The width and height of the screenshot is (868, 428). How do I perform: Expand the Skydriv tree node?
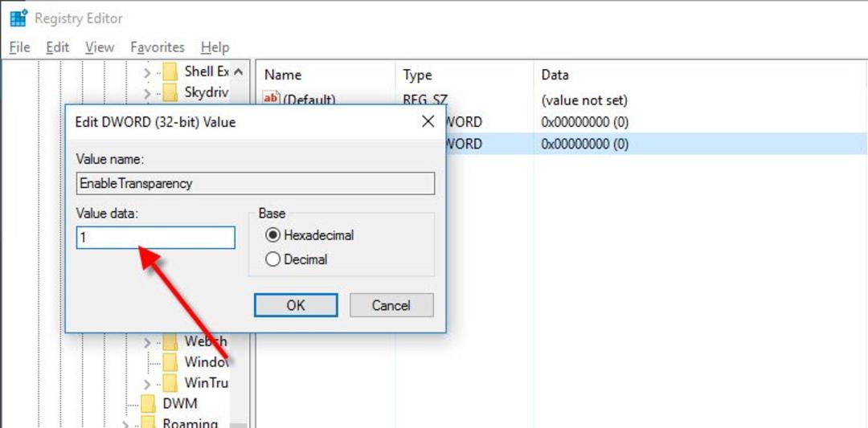(x=147, y=92)
